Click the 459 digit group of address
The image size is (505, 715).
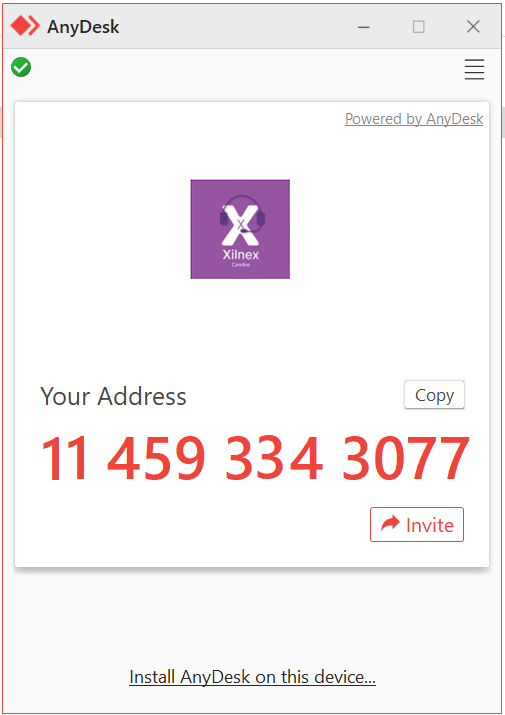tap(156, 458)
